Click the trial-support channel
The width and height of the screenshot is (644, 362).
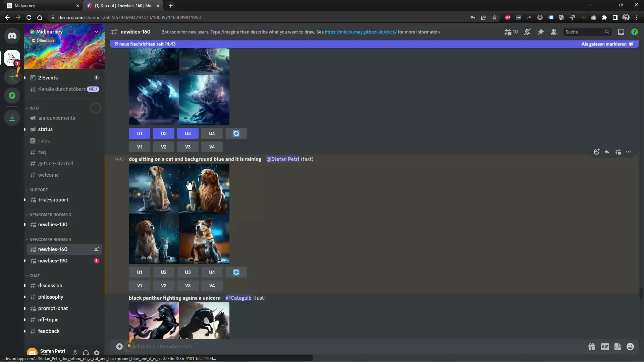click(x=53, y=199)
